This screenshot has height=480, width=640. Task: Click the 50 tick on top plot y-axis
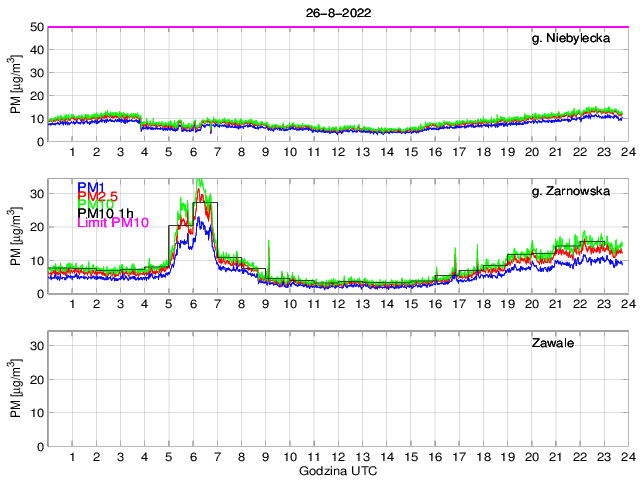(x=36, y=27)
